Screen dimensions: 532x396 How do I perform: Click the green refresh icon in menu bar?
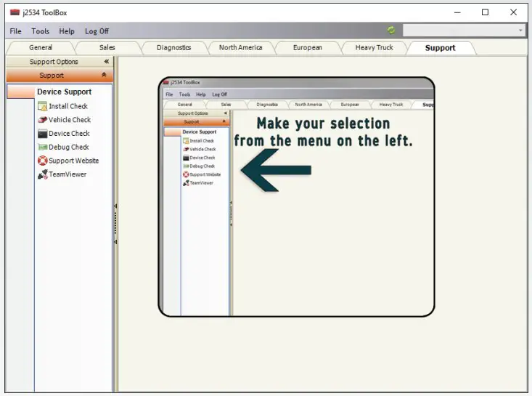[x=391, y=31]
